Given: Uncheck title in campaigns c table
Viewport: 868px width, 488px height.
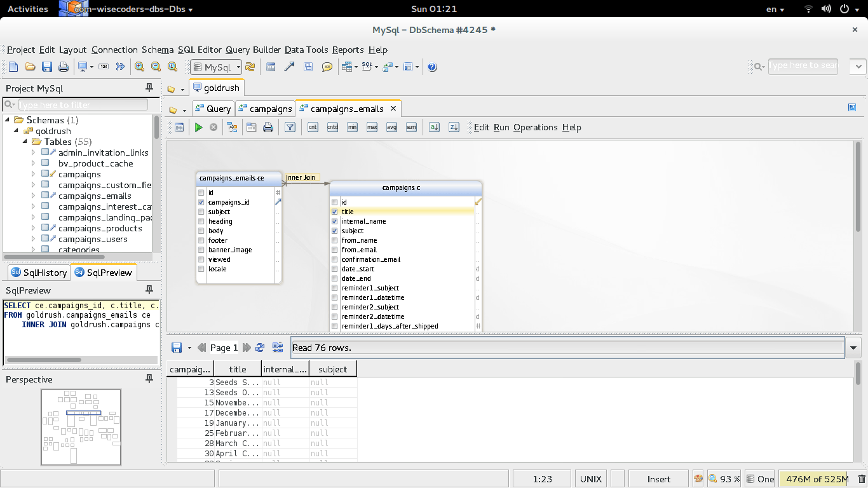Looking at the screenshot, I should coord(335,212).
